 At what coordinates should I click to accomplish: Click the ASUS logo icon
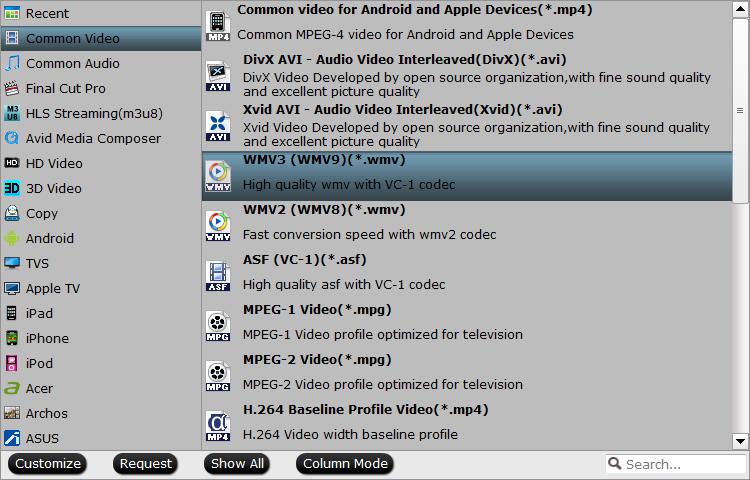pos(12,438)
